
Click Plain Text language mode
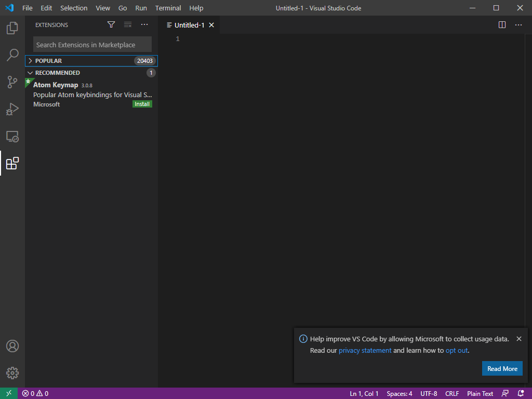click(480, 394)
